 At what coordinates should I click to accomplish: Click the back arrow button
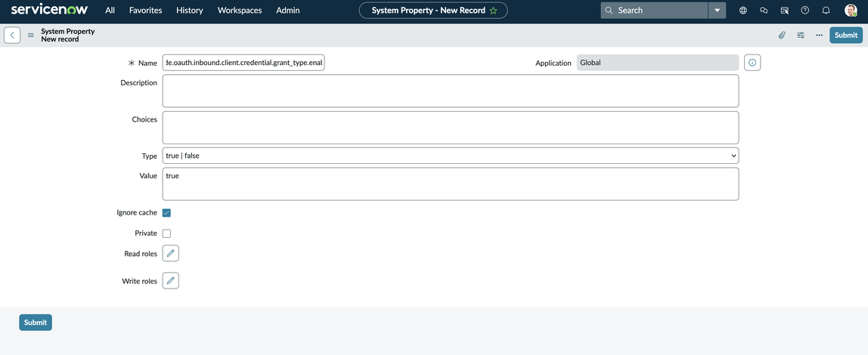12,35
